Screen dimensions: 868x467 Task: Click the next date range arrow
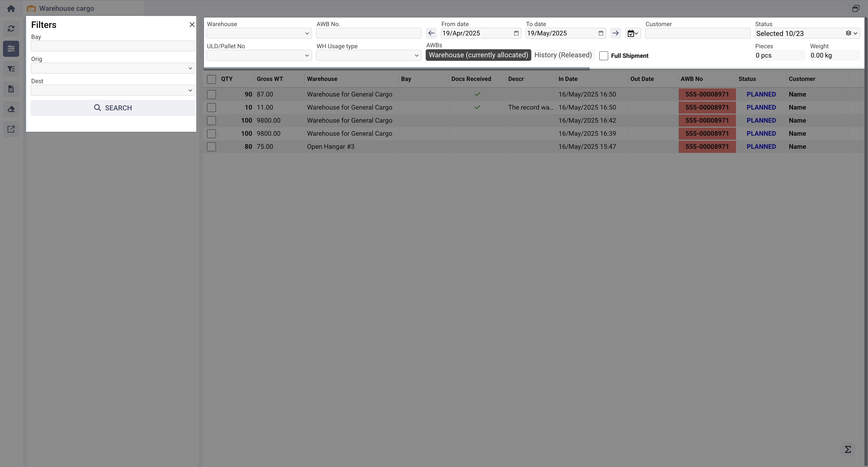[x=615, y=33]
